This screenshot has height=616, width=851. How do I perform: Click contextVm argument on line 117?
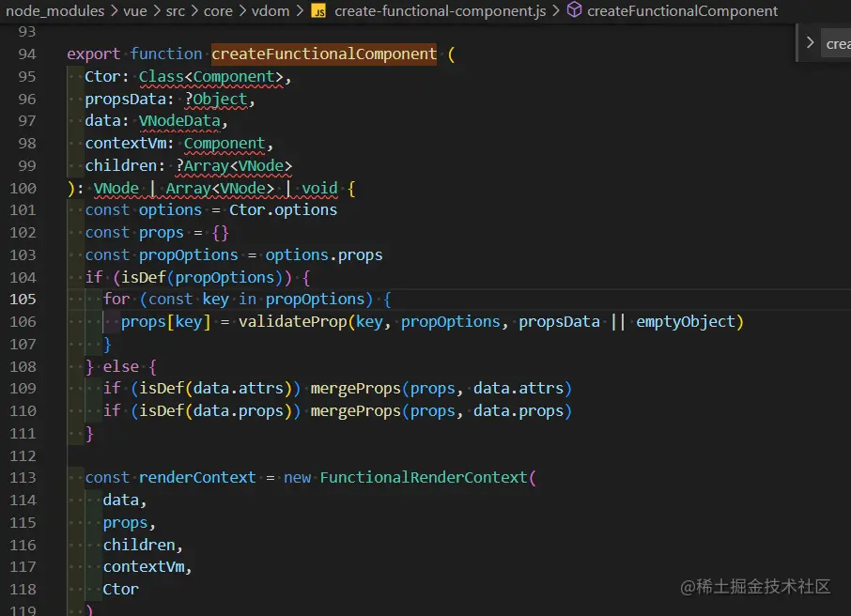tap(144, 567)
